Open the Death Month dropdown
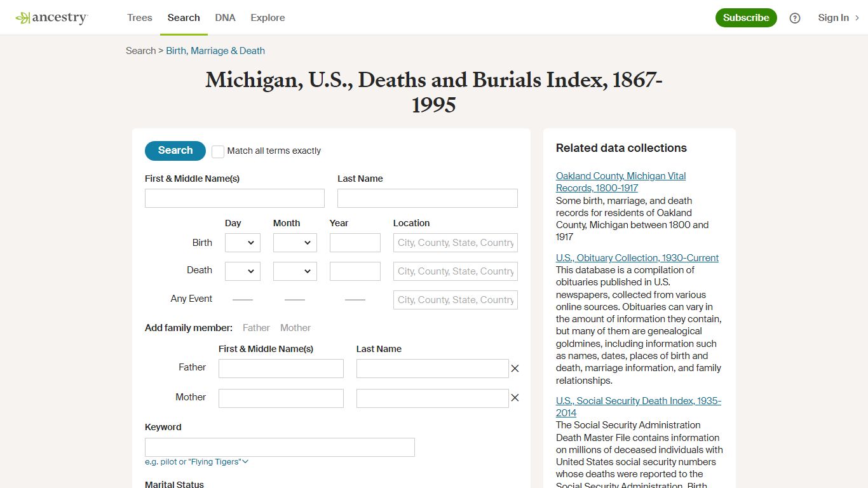The height and width of the screenshot is (488, 868). click(295, 271)
